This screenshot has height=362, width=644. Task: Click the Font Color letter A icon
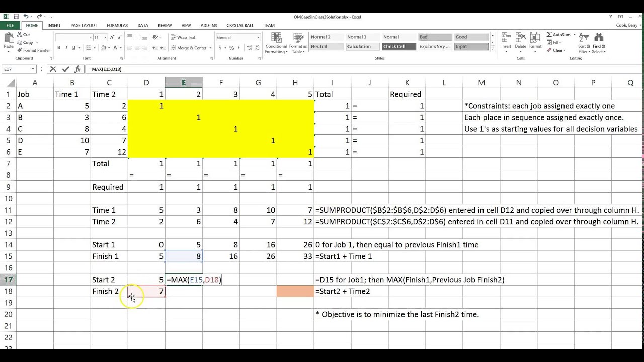click(115, 48)
